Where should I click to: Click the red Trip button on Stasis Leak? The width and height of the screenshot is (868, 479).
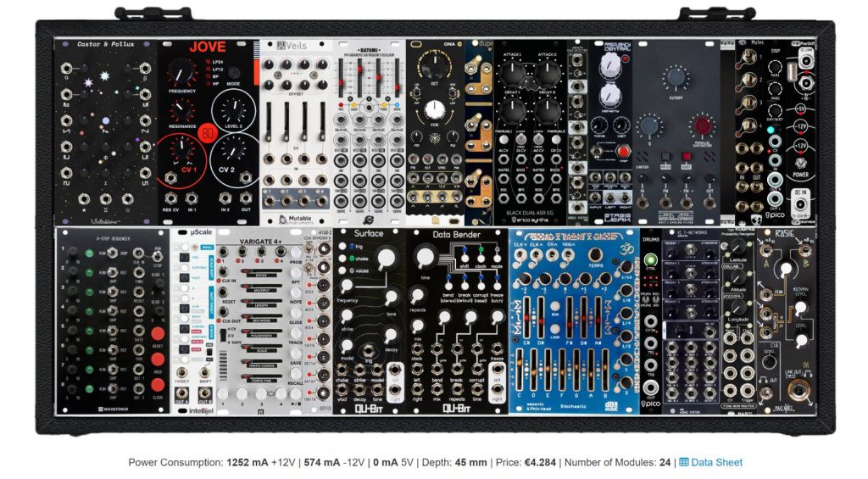(x=623, y=152)
